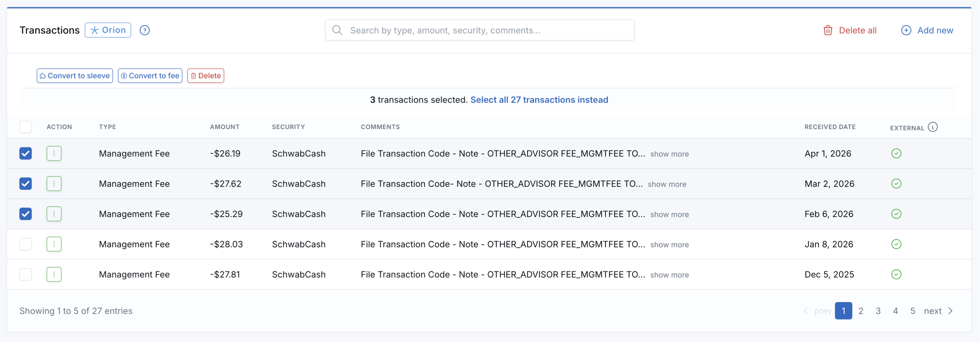Click the Convert to sleeve button
Screen dimensions: 980x342
point(75,75)
